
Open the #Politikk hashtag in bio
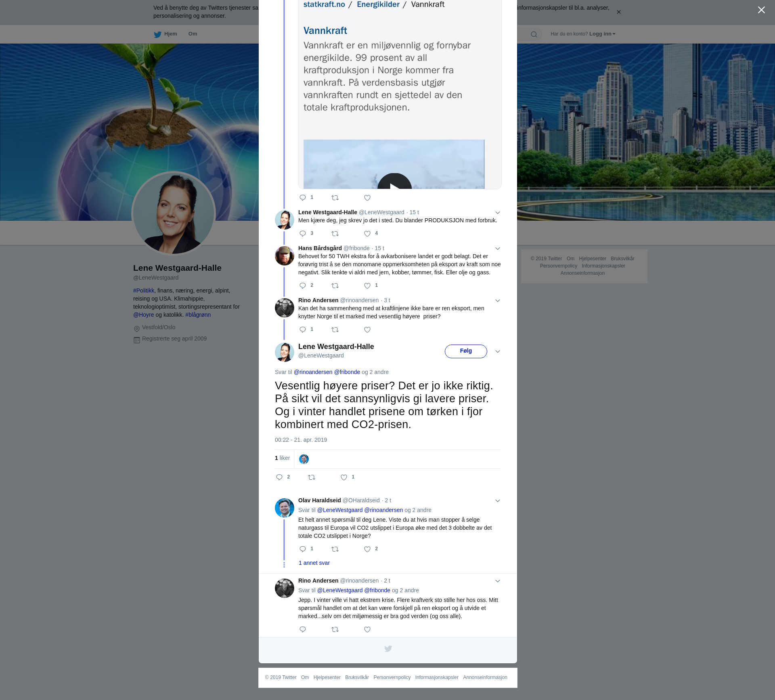[x=144, y=290]
